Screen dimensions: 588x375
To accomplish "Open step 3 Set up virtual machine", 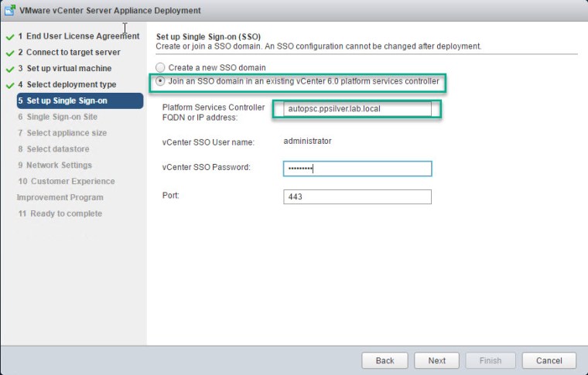I will tap(65, 68).
